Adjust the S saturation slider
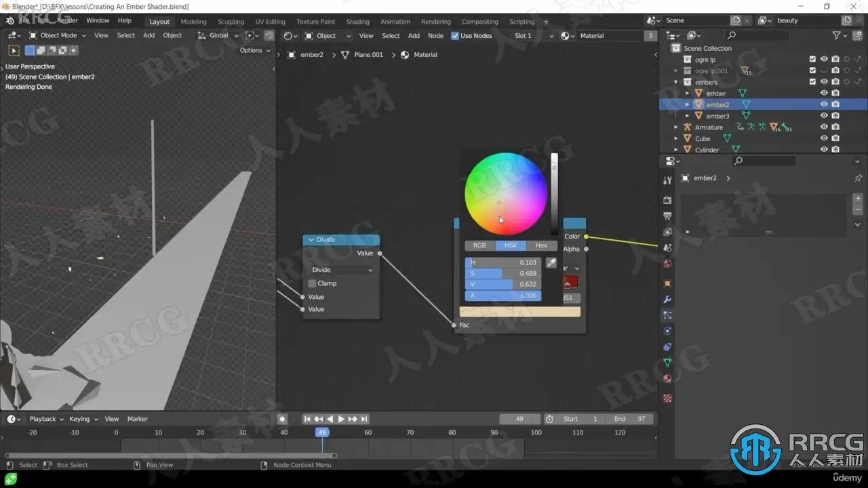The width and height of the screenshot is (868, 488). point(503,273)
